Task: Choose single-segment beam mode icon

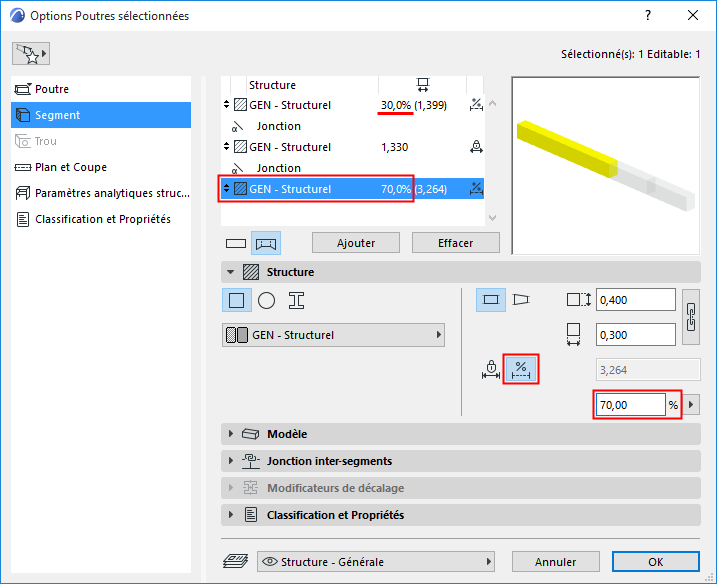Action: coord(236,244)
